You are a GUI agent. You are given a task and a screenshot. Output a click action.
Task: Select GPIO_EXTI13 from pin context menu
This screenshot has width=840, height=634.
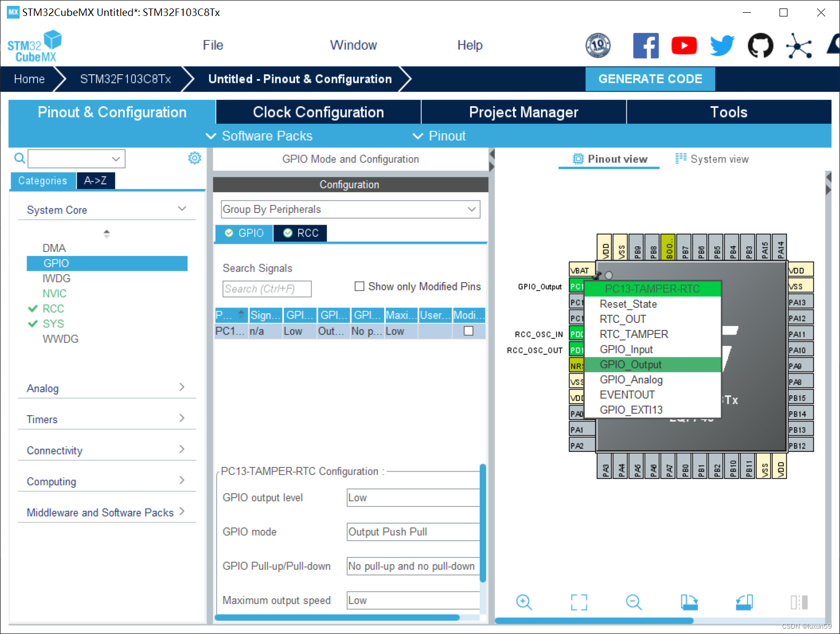coord(652,410)
